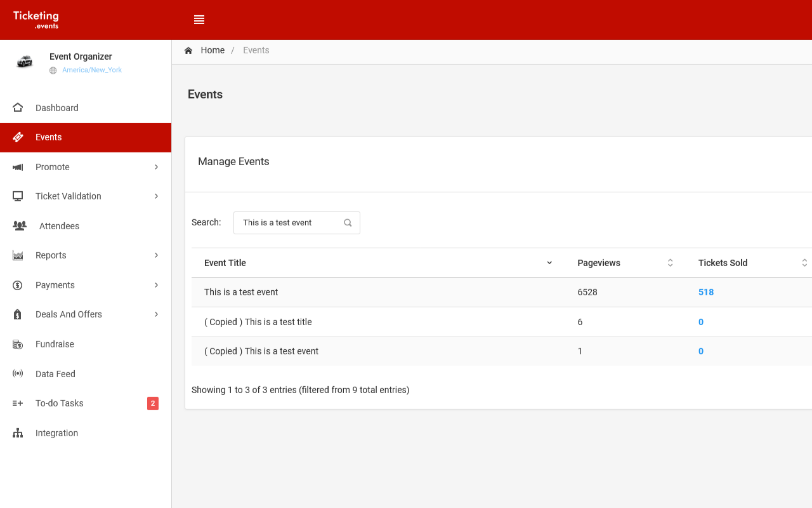Click pageviews value 6528
The width and height of the screenshot is (812, 508).
pyautogui.click(x=587, y=292)
